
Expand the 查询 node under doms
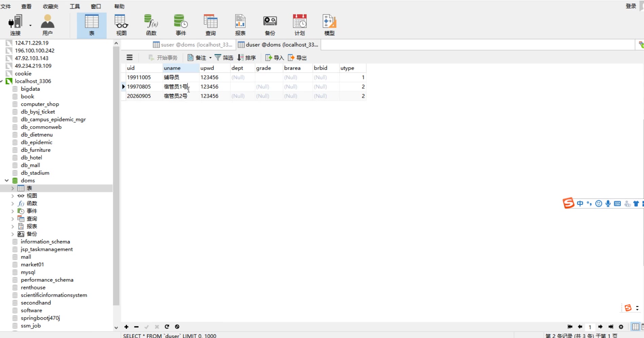coord(13,219)
